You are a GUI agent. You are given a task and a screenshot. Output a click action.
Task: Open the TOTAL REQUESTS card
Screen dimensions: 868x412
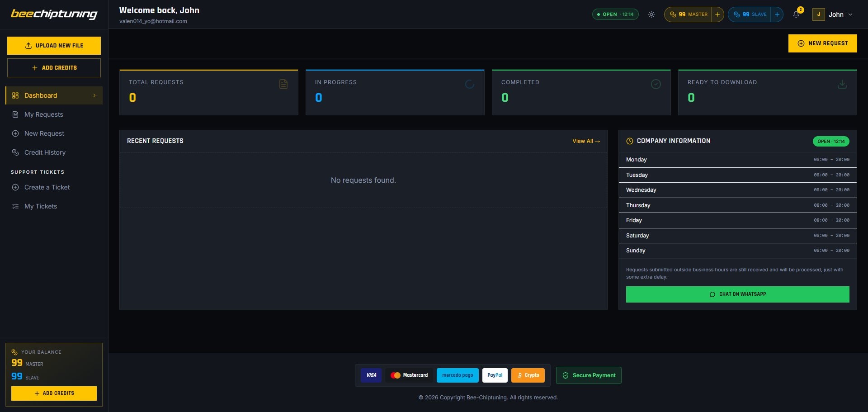[x=209, y=92]
